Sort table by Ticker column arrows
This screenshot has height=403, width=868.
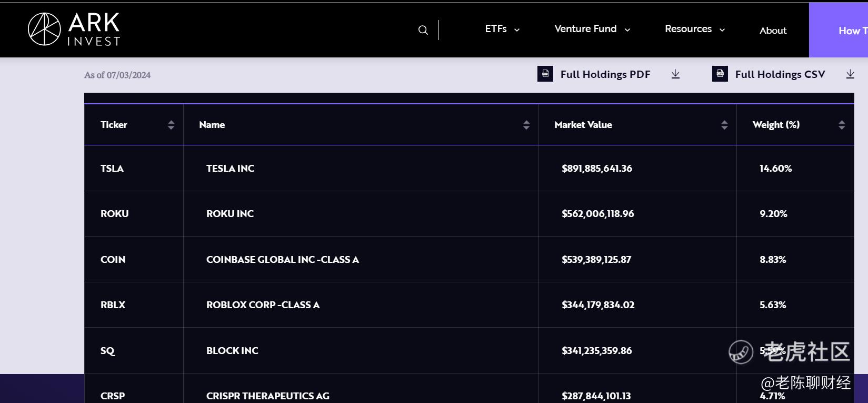(171, 125)
